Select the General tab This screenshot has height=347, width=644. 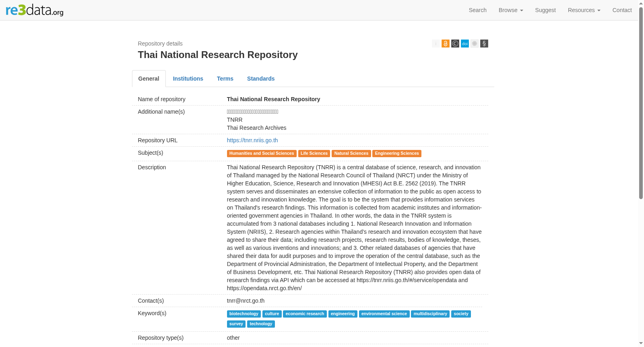tap(149, 79)
